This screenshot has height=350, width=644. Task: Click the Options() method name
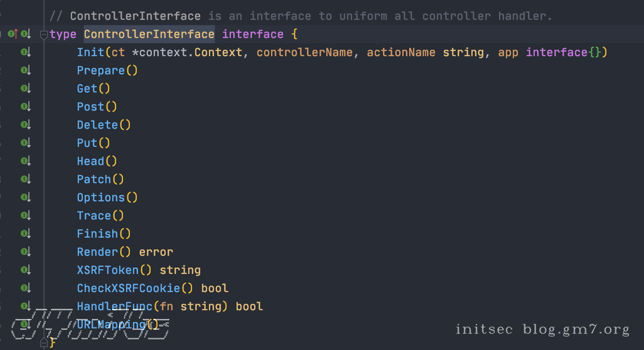pos(101,197)
